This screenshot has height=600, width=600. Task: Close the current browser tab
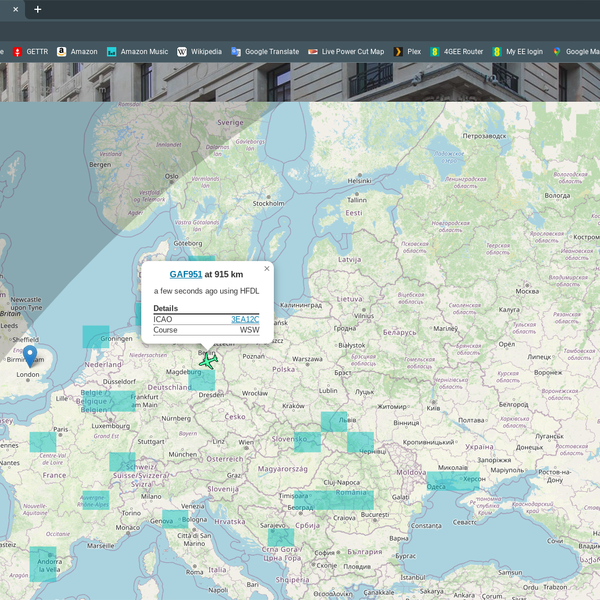[15, 9]
